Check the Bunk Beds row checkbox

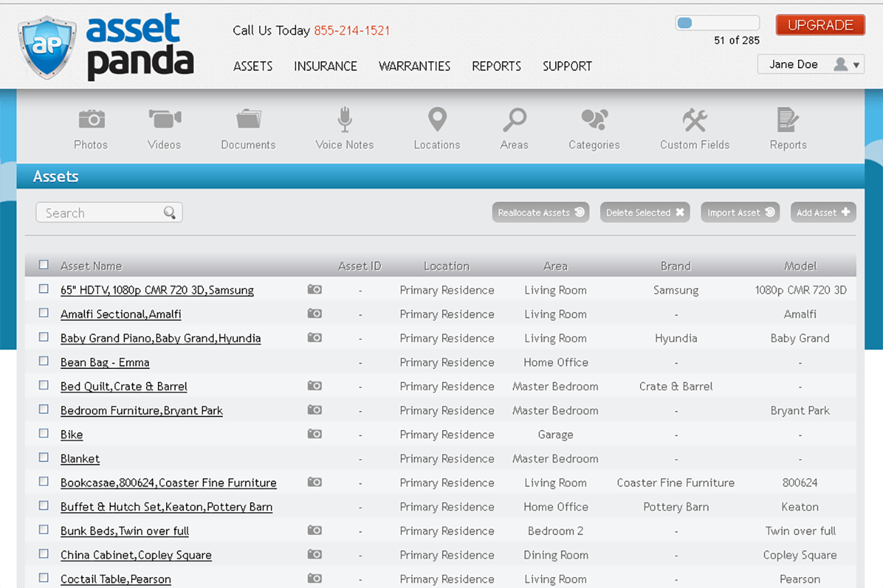44,530
